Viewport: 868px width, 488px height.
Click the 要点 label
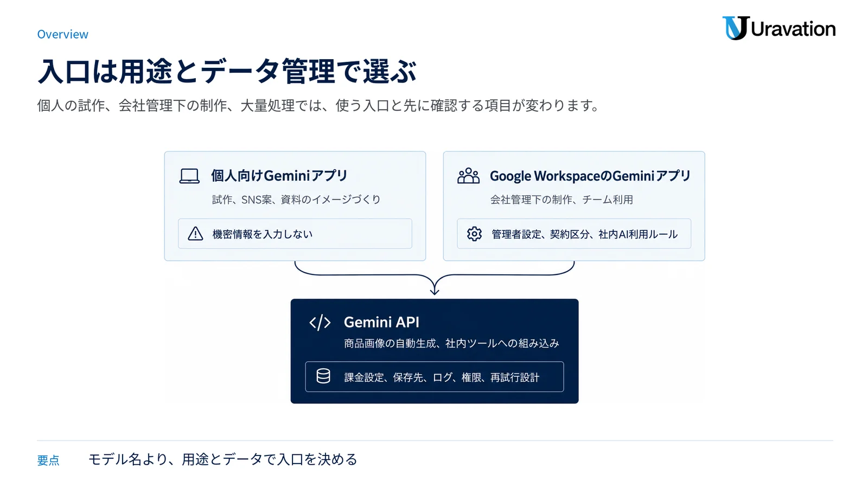[48, 460]
